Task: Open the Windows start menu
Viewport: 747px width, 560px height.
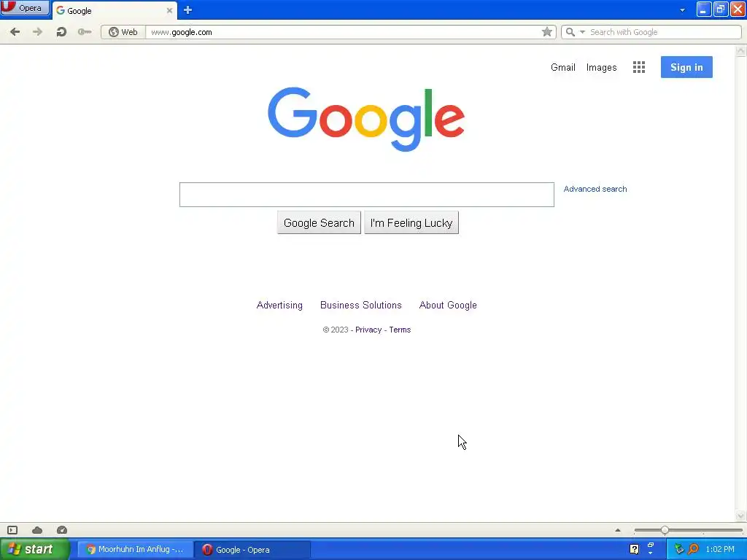Action: click(35, 549)
